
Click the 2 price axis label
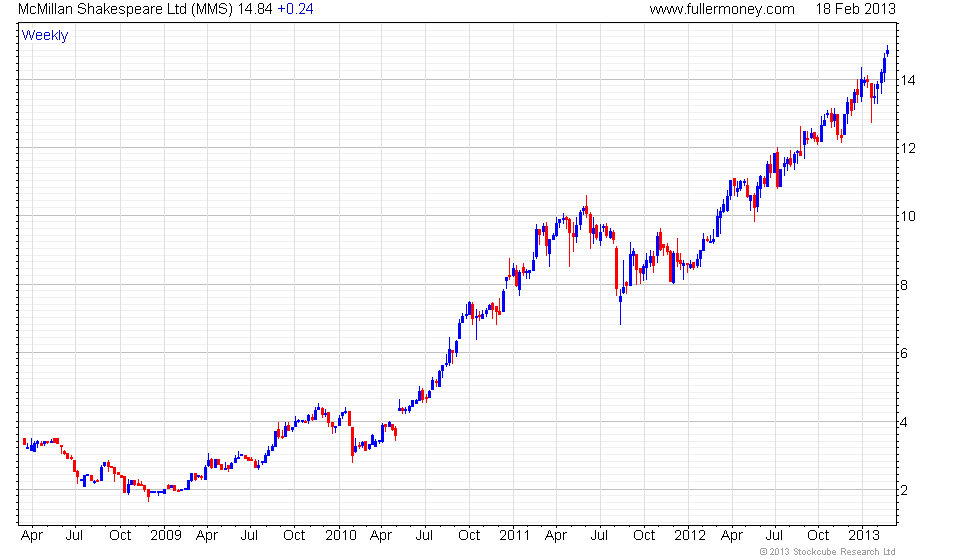(x=904, y=491)
